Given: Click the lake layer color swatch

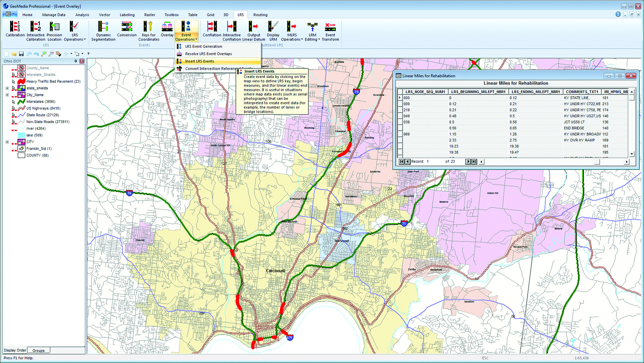Looking at the screenshot, I should tap(21, 135).
